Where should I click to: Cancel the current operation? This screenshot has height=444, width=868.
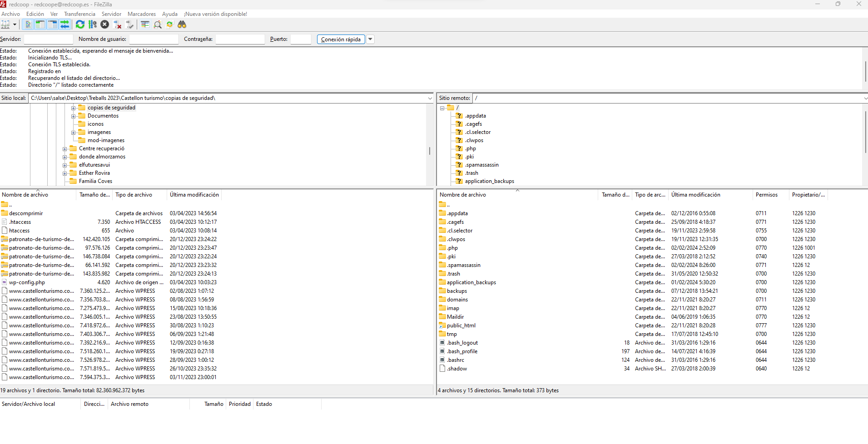(x=105, y=25)
